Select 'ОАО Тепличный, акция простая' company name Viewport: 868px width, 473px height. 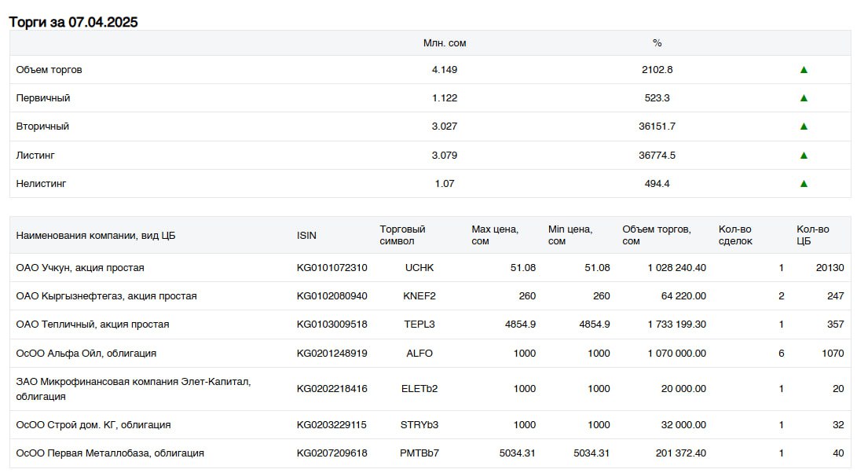coord(93,324)
